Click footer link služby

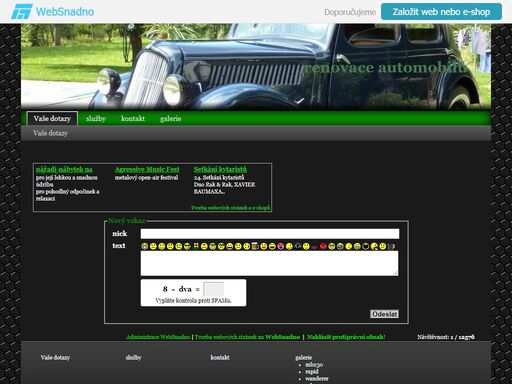[134, 357]
